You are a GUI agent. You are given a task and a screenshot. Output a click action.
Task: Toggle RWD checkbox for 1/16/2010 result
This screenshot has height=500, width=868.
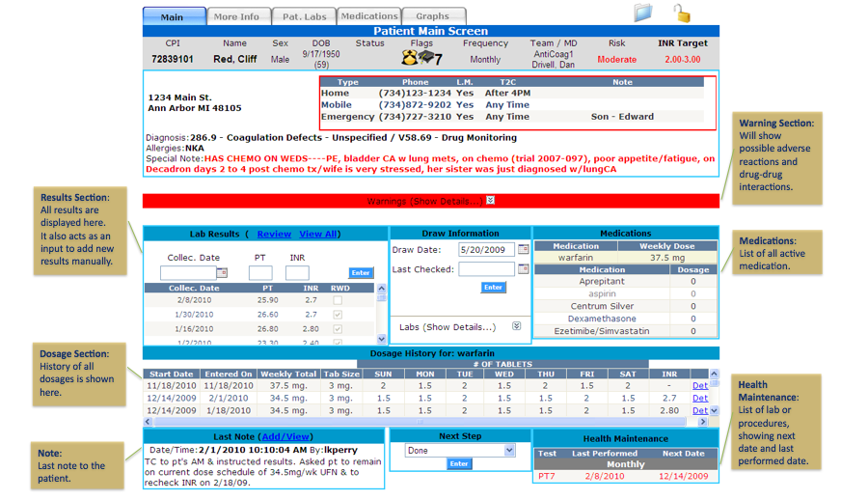(338, 329)
